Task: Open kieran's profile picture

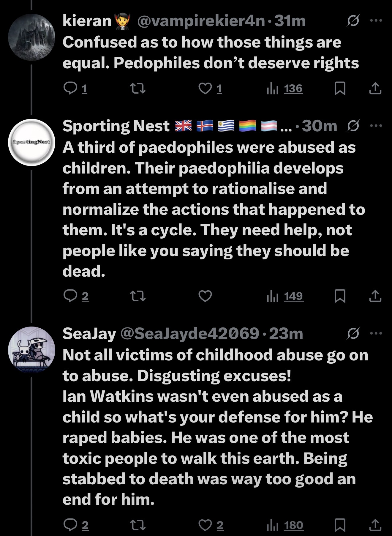Action: click(31, 37)
